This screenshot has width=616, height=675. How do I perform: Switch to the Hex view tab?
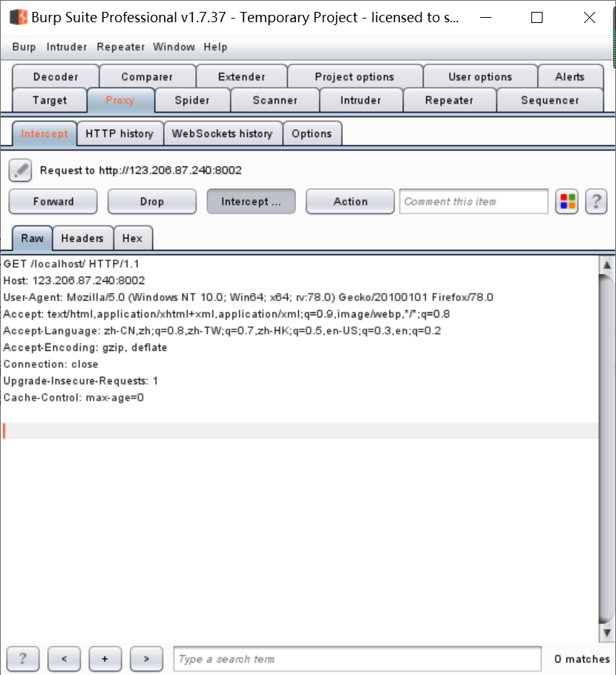click(133, 238)
